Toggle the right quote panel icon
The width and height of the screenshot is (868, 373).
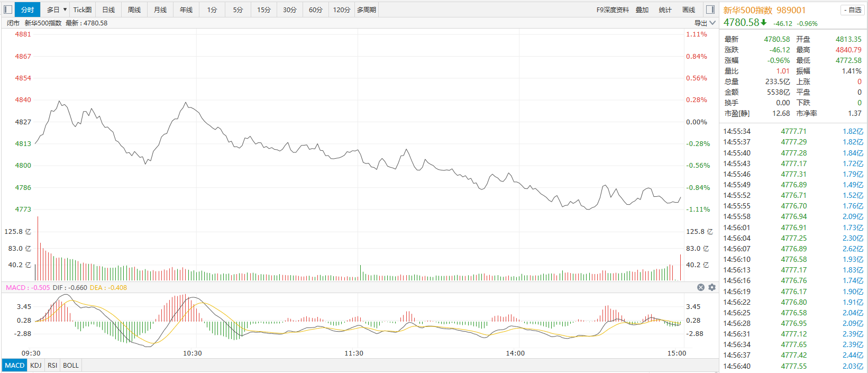point(710,10)
